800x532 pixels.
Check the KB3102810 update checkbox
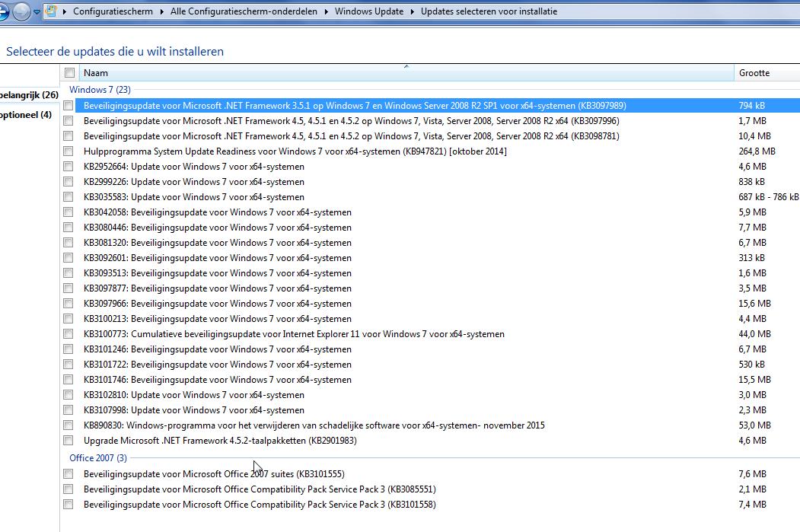pyautogui.click(x=69, y=395)
